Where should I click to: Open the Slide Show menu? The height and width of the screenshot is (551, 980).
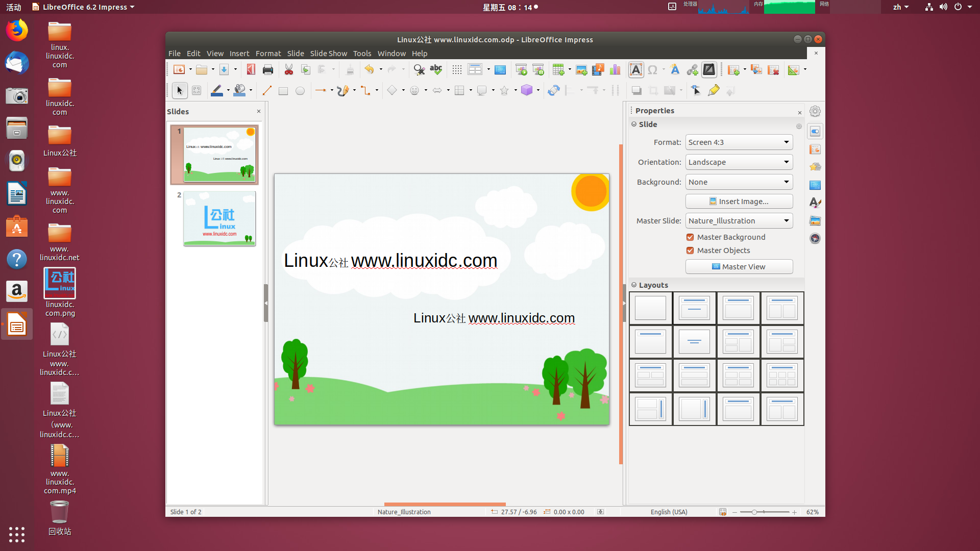coord(328,53)
